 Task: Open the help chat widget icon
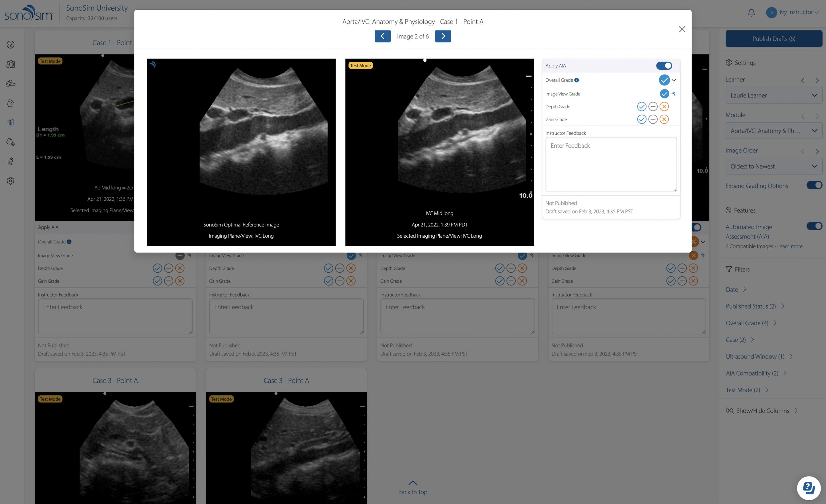(808, 488)
